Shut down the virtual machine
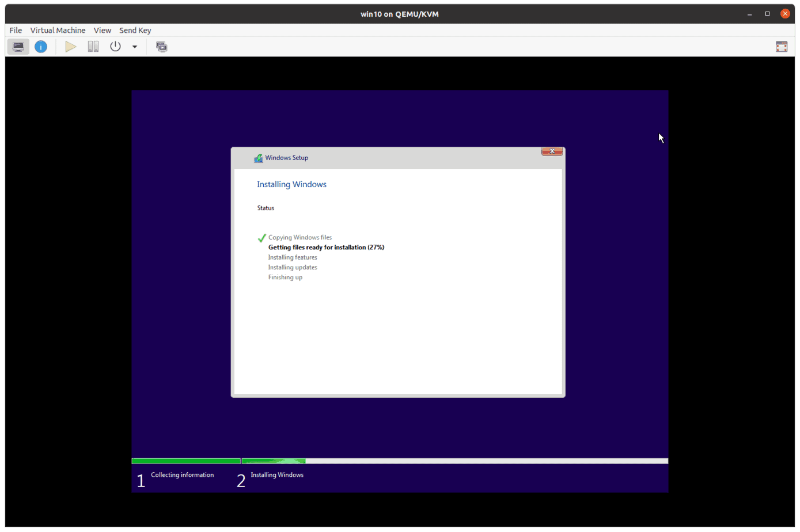 pos(115,47)
